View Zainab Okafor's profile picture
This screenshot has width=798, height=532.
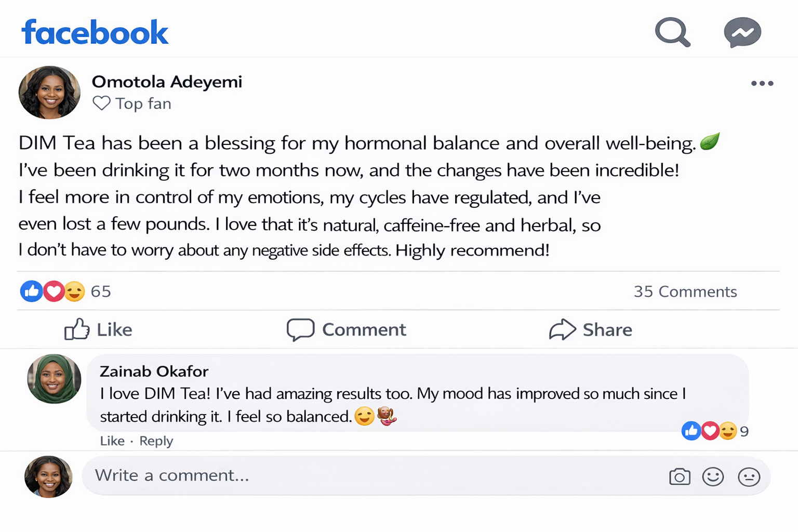(54, 379)
